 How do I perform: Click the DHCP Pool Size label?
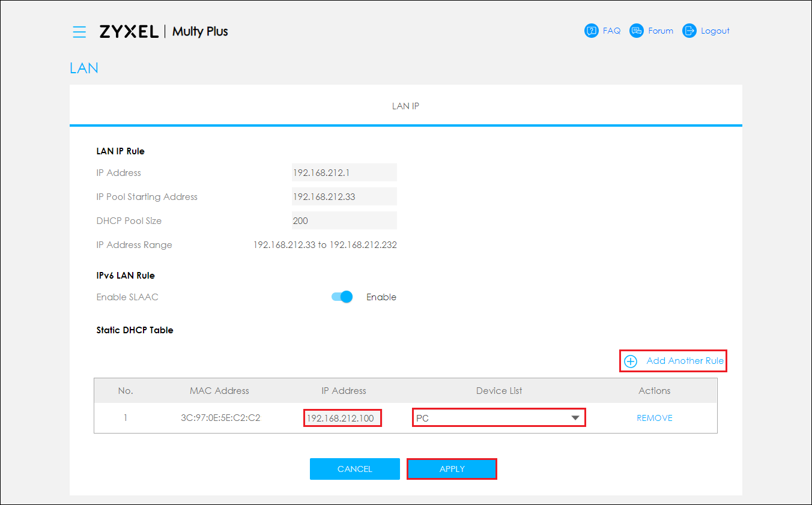point(129,221)
